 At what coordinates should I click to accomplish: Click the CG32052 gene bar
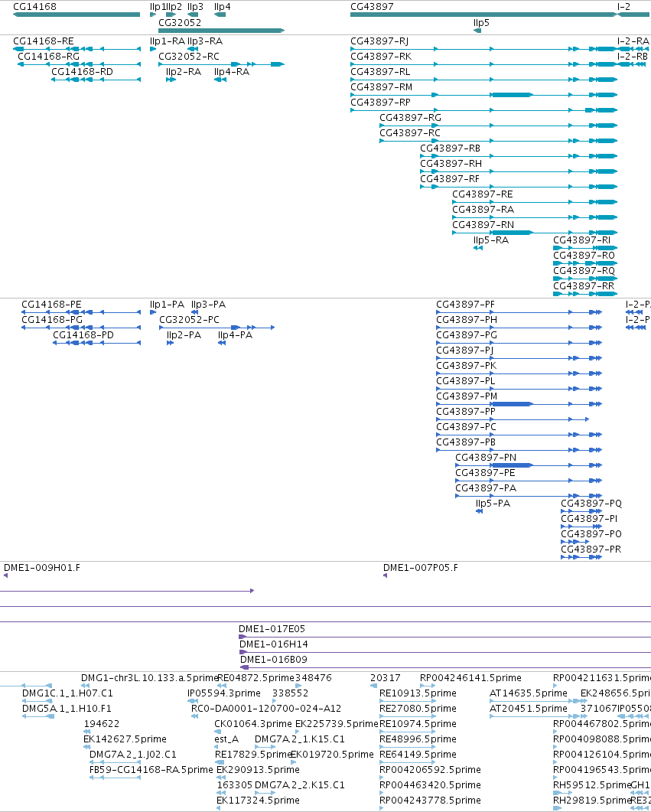pos(222,31)
